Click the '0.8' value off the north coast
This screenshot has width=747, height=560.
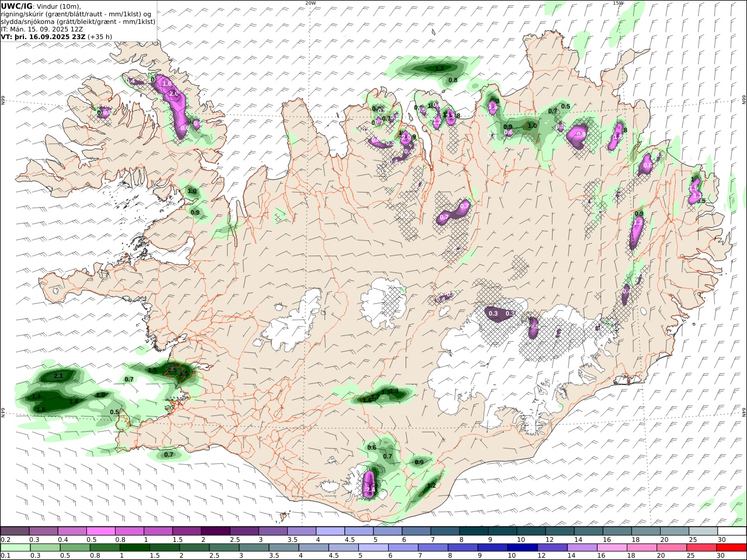click(453, 80)
